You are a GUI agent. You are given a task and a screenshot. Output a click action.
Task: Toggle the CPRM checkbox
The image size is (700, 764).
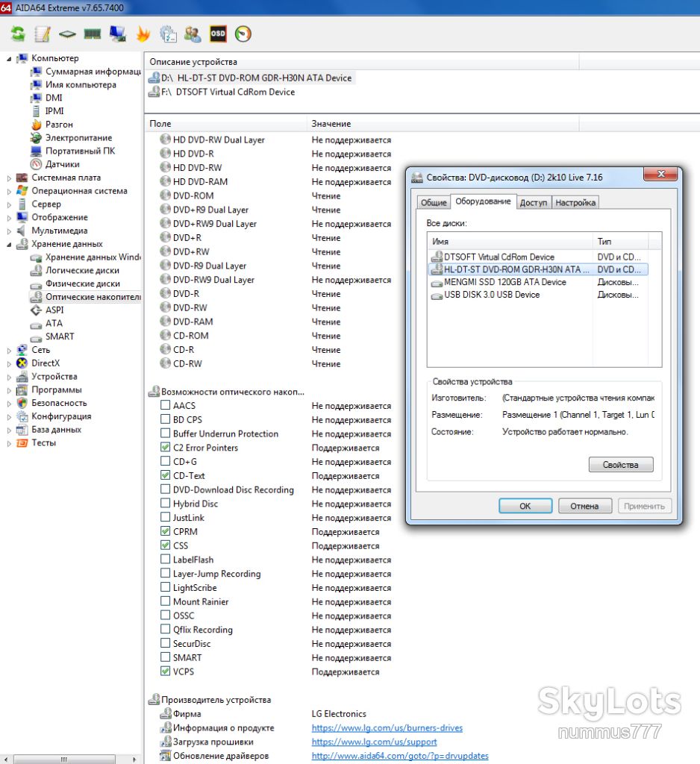(x=165, y=531)
